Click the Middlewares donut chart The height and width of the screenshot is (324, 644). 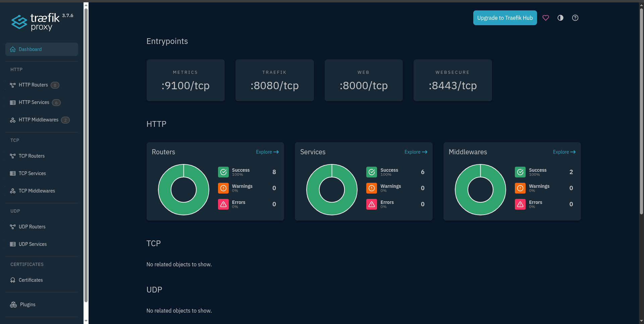[x=480, y=190]
